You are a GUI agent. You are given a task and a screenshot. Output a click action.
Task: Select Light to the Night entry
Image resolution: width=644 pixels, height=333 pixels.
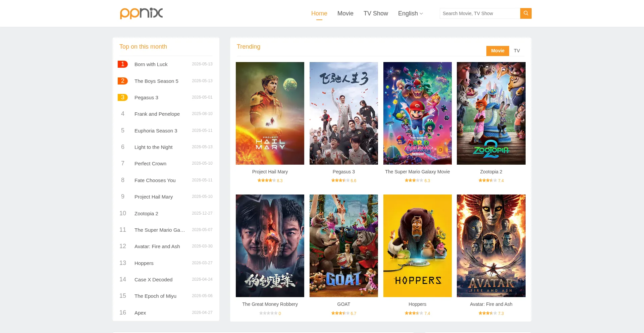(153, 147)
